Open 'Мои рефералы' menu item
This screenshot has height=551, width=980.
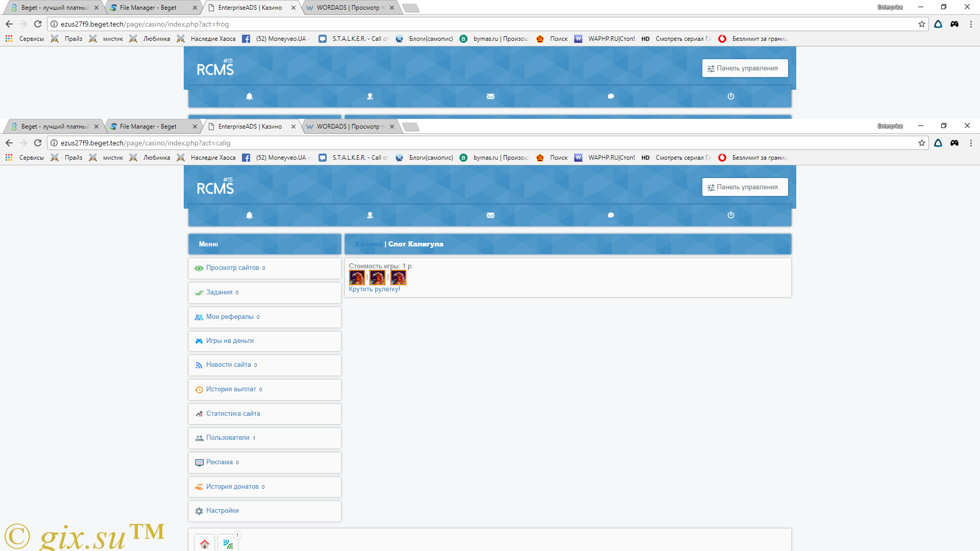[x=264, y=317]
